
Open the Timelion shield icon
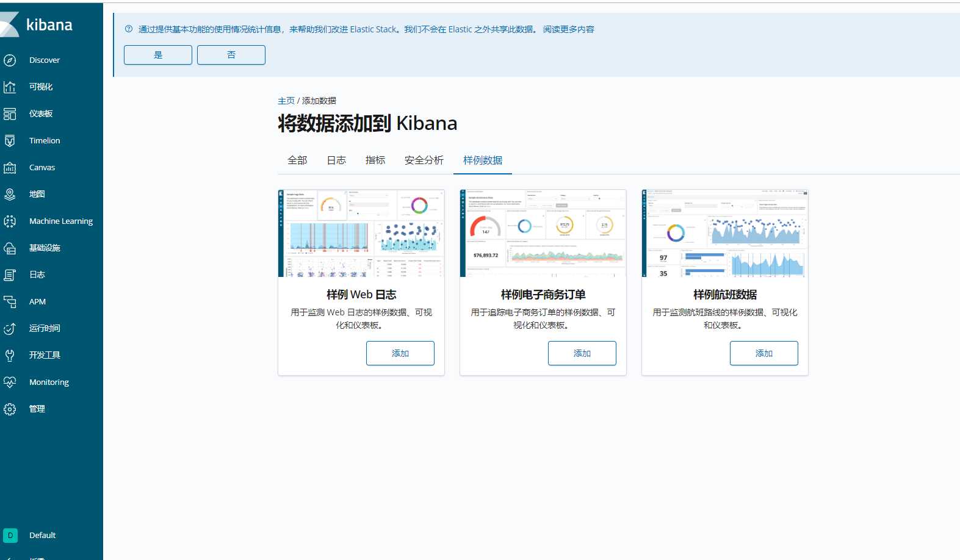click(10, 140)
